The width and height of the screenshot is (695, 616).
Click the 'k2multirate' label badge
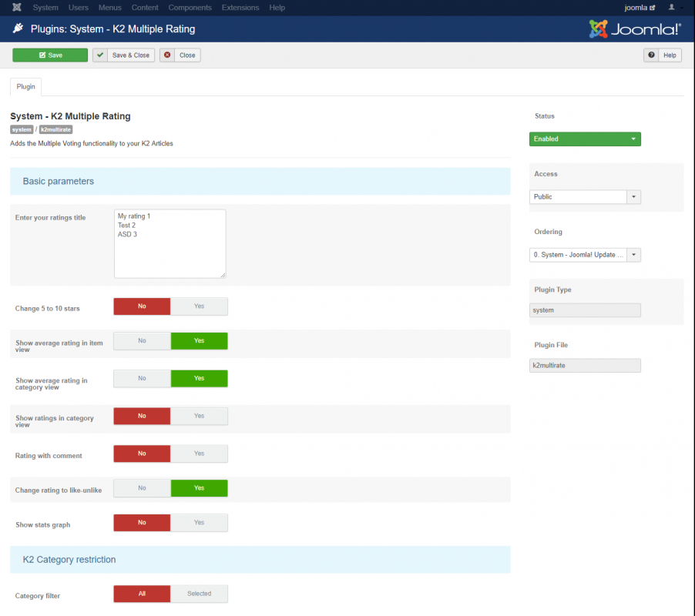click(x=55, y=130)
